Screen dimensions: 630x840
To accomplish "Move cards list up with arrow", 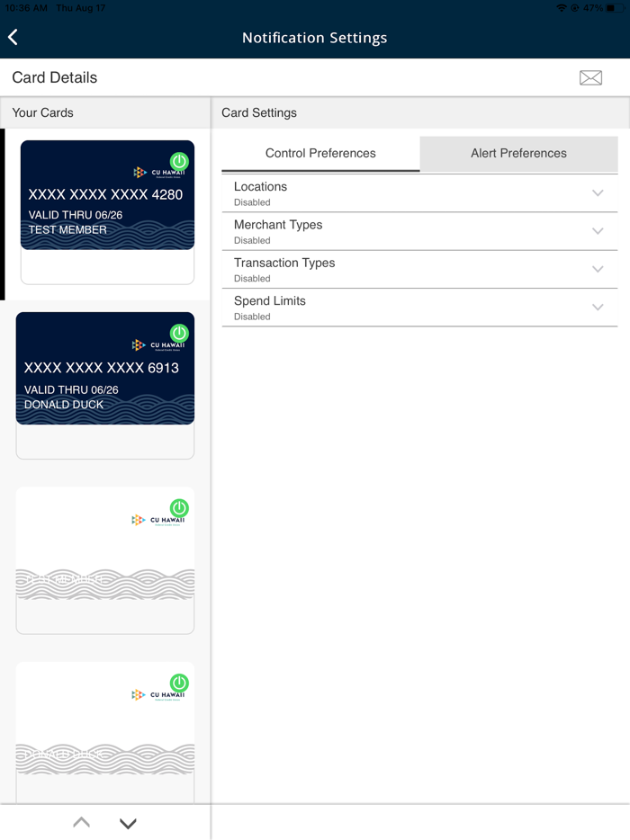I will click(x=82, y=822).
